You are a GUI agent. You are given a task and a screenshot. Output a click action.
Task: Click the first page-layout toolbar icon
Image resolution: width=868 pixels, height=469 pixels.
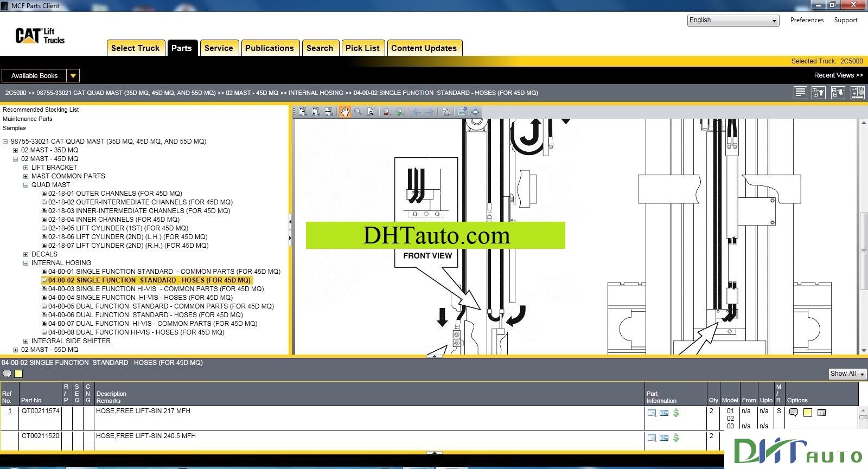(x=303, y=112)
